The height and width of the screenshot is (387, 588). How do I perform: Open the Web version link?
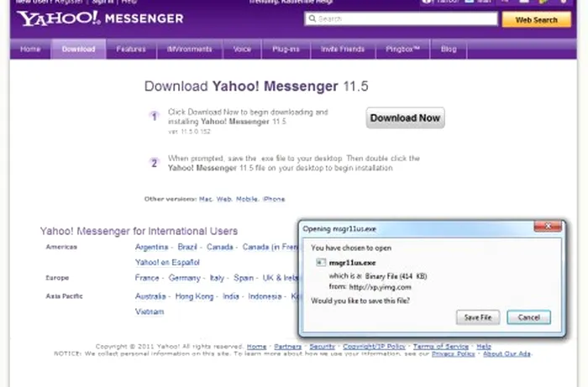point(224,199)
